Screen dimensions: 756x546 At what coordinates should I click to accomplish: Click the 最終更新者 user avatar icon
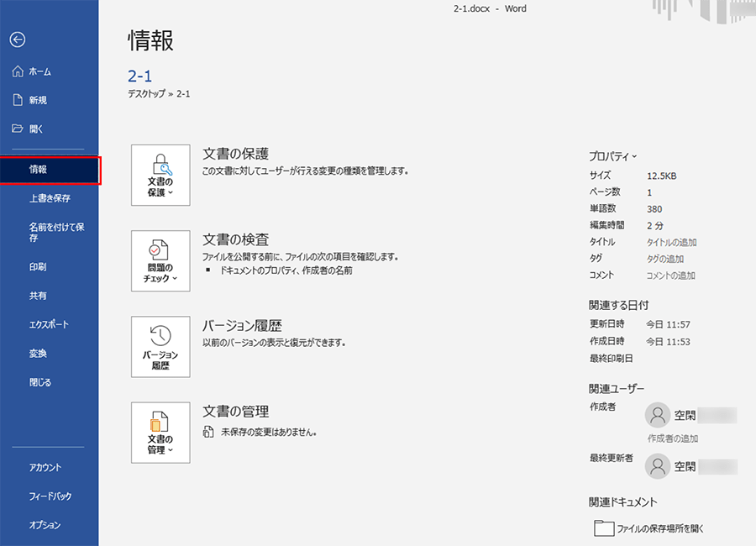pyautogui.click(x=657, y=466)
